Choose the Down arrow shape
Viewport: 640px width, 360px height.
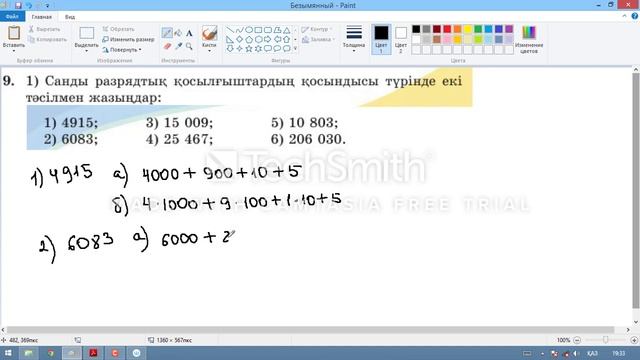coord(230,49)
